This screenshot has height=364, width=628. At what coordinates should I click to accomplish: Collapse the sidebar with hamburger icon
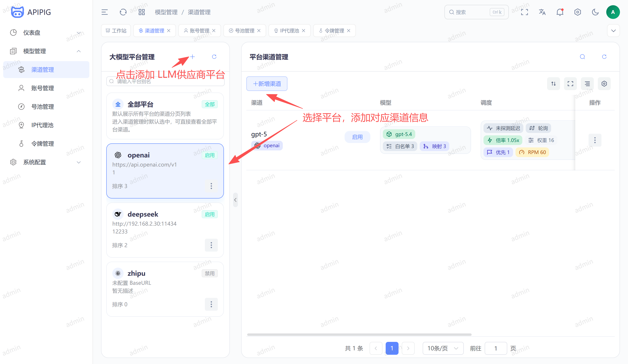click(x=105, y=12)
